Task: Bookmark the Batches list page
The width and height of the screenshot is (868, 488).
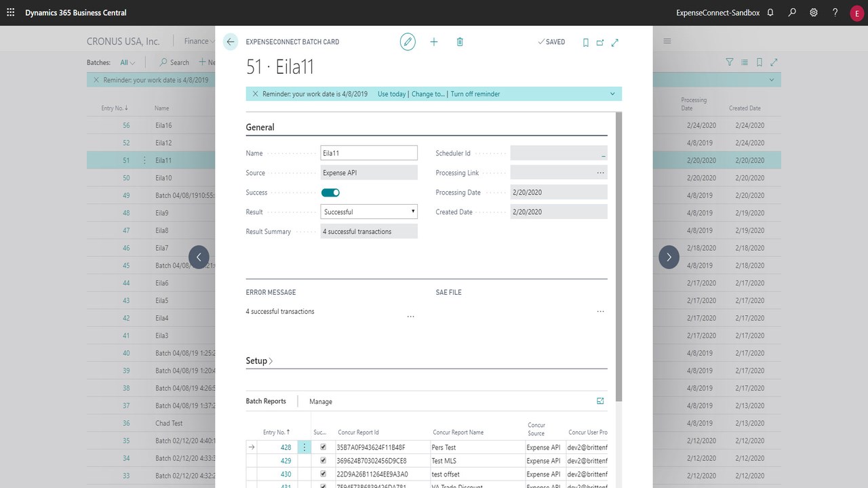Action: coord(759,62)
